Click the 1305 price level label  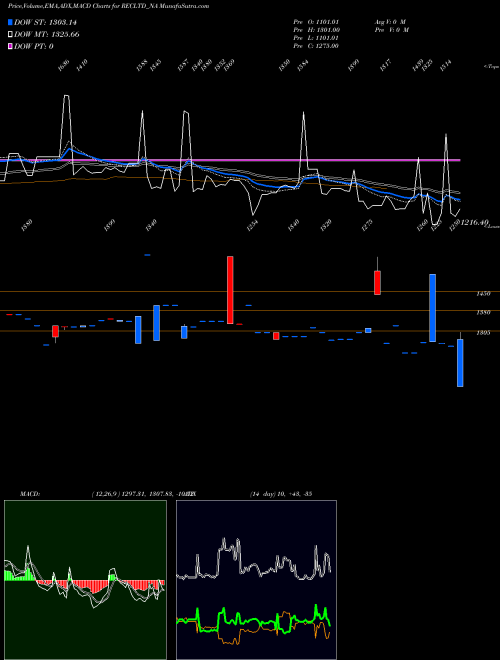pos(483,333)
